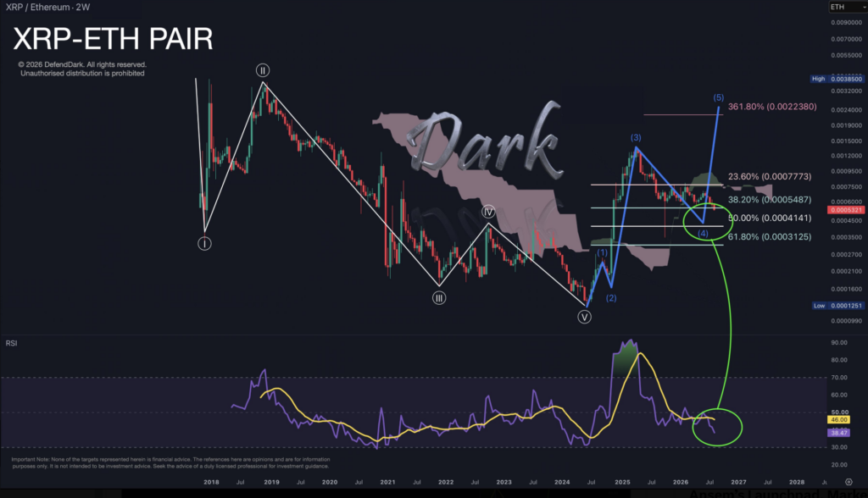Select the 0.0007500 price axis value
The width and height of the screenshot is (868, 498).
tap(847, 187)
